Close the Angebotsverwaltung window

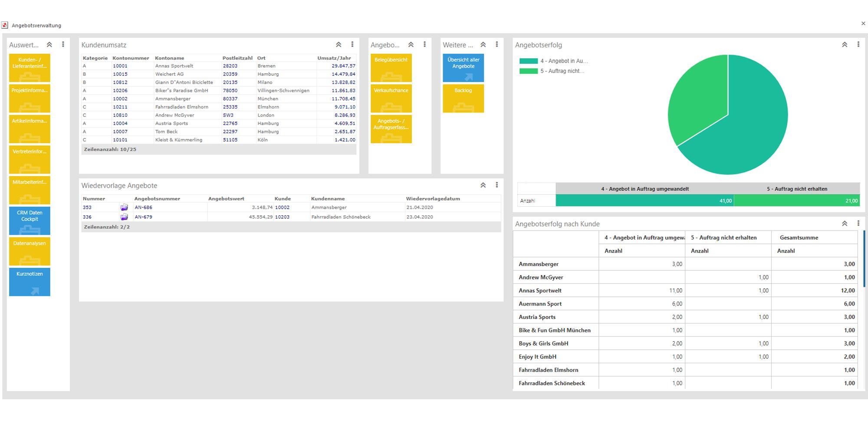[x=863, y=23]
